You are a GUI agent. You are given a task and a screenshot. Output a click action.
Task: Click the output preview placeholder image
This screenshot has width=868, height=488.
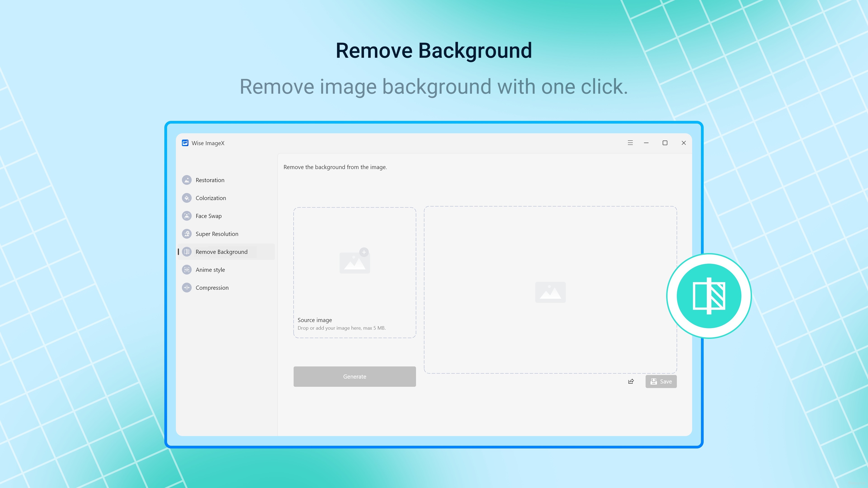click(x=550, y=292)
